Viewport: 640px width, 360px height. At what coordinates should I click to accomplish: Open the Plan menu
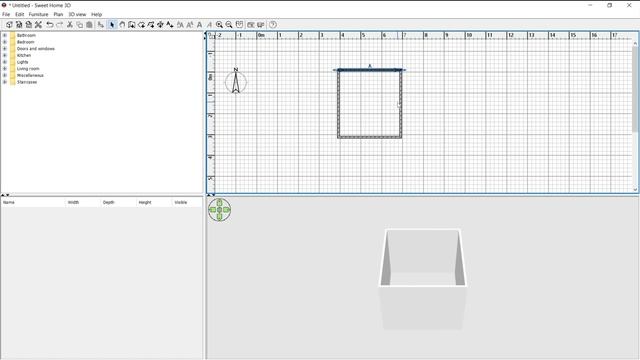pos(58,14)
